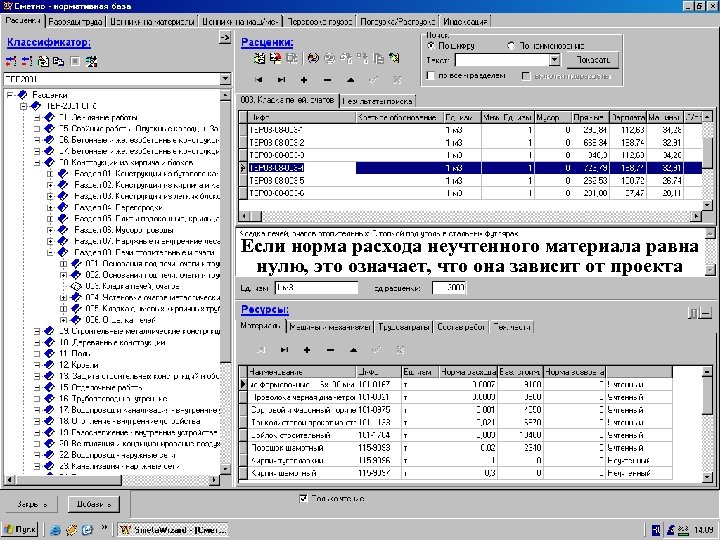Screen dimensions: 720x540
Task: Switch to 'Машины и механизмы' resources tab
Action: coord(329,327)
